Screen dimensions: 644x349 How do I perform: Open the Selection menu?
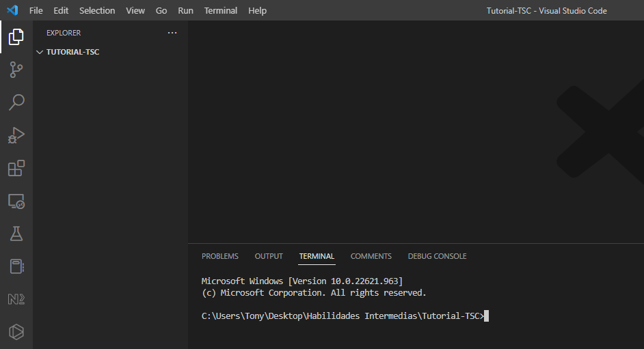click(x=97, y=10)
